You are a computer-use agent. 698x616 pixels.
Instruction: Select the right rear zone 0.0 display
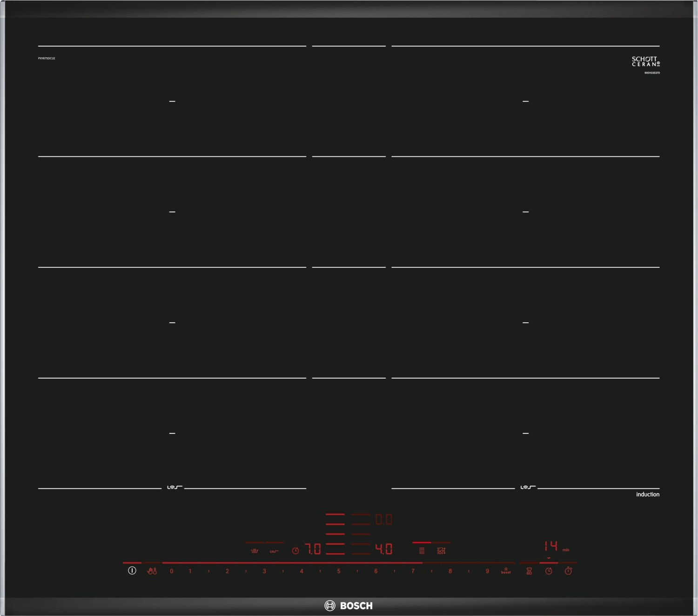click(x=384, y=520)
